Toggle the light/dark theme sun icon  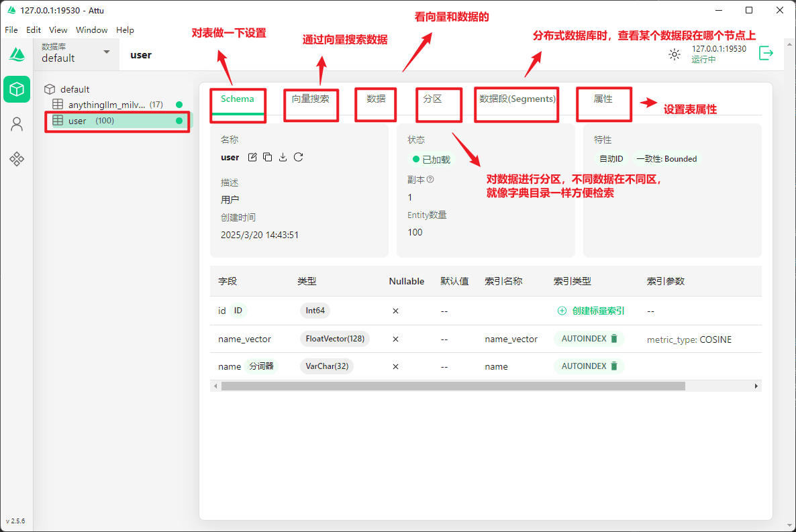(675, 54)
